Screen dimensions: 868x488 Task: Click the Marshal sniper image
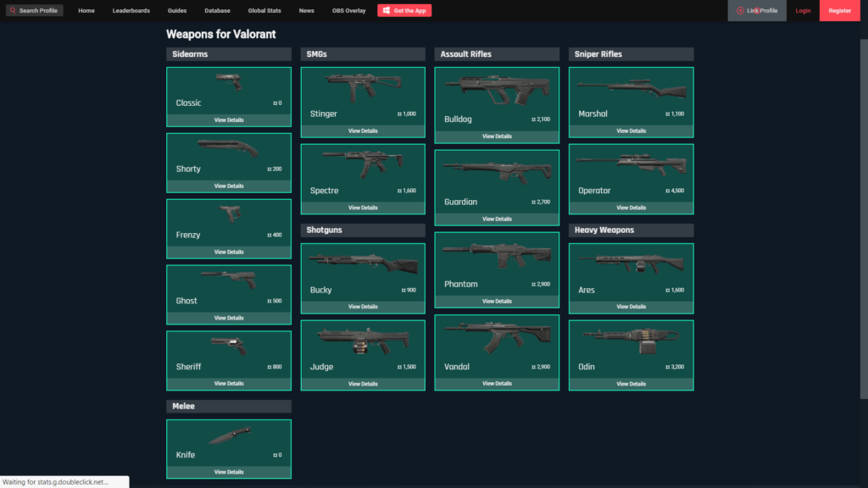[x=631, y=88]
